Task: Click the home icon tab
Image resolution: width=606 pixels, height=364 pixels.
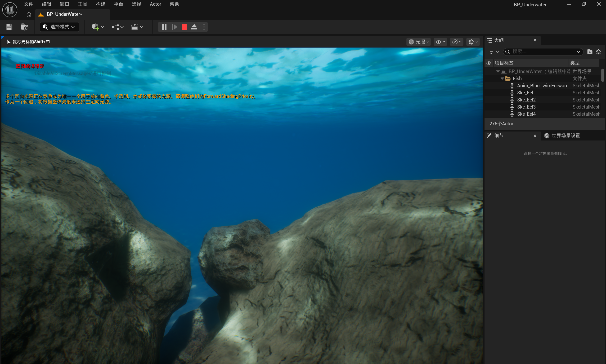Action: click(x=29, y=14)
